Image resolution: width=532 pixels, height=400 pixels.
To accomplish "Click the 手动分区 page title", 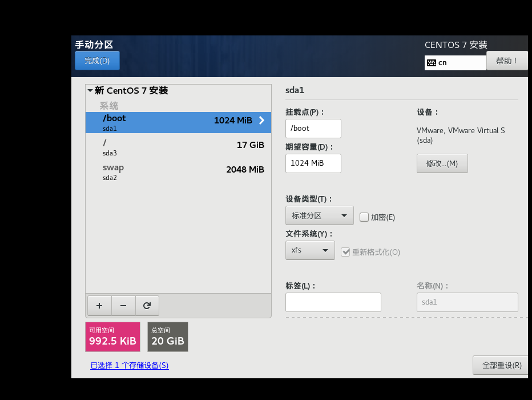I will [x=94, y=45].
